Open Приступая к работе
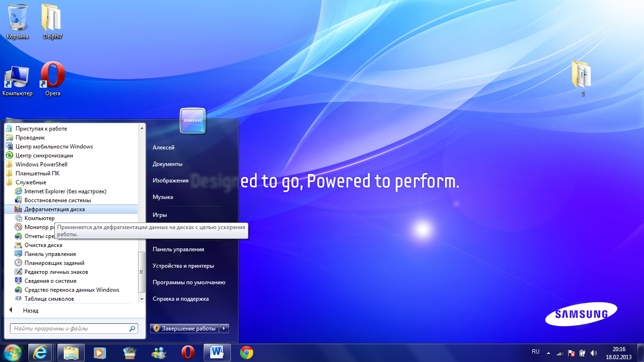 (71, 129)
